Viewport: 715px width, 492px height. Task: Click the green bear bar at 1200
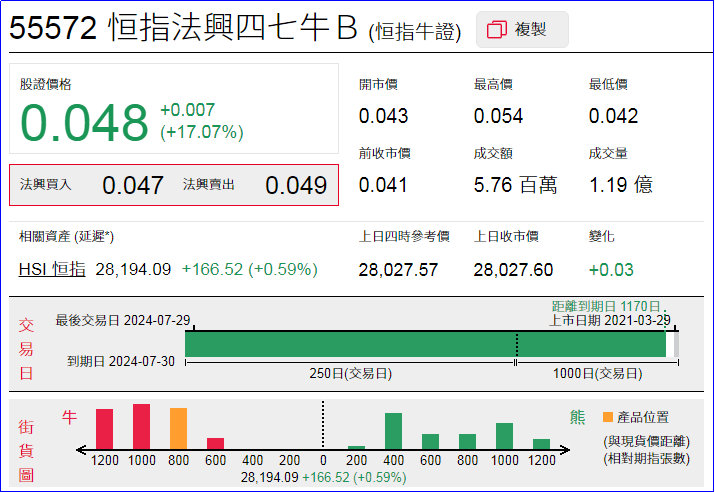coord(541,444)
